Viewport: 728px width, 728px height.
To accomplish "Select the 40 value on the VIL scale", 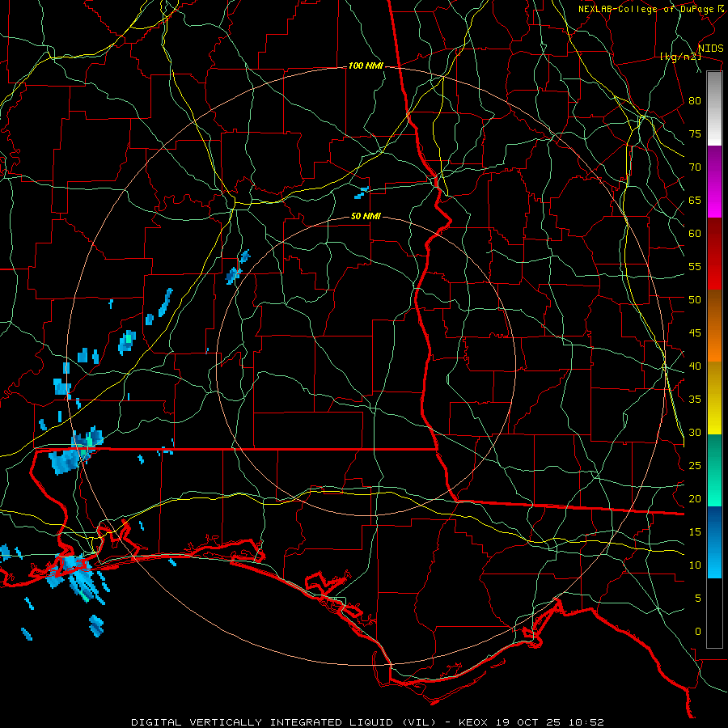I will [x=695, y=366].
